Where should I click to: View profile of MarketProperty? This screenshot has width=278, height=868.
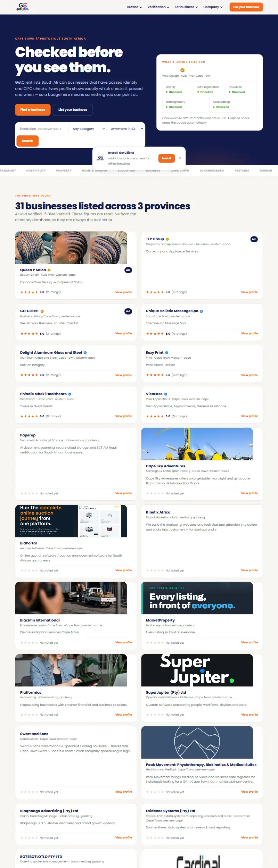[250, 643]
